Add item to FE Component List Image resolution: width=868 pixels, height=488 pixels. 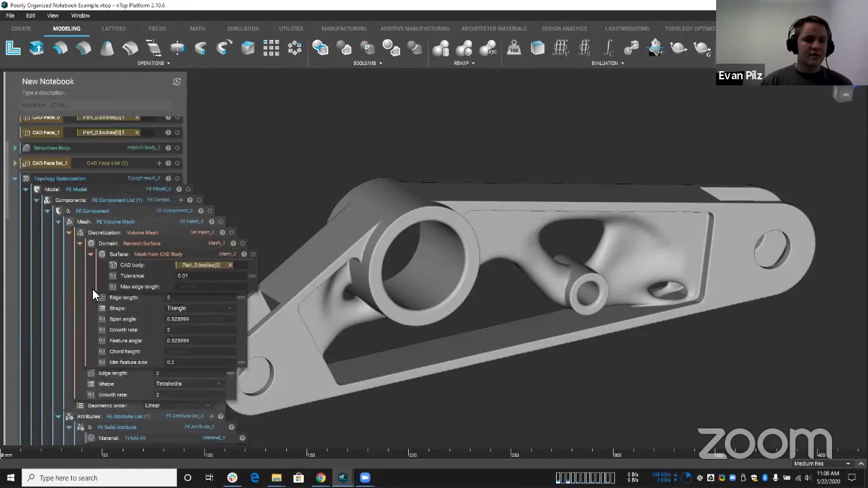click(181, 200)
